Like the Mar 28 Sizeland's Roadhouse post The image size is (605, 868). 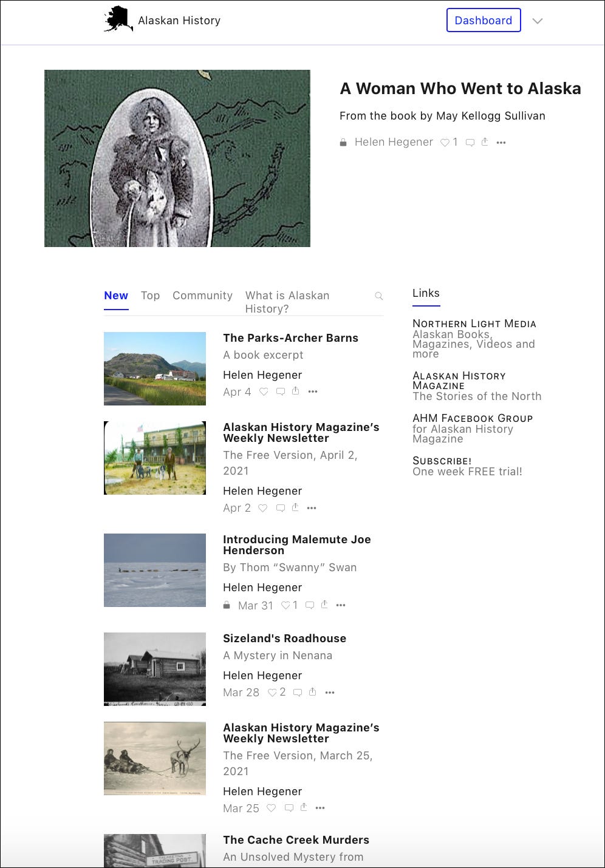point(273,693)
